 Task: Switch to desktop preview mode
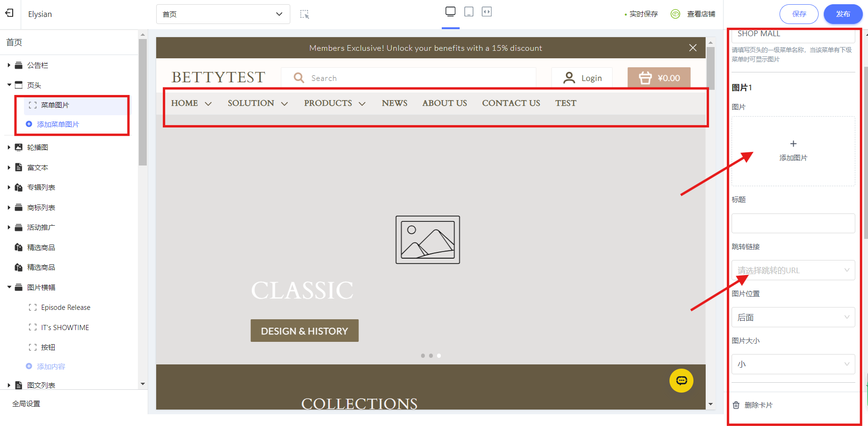coord(450,12)
